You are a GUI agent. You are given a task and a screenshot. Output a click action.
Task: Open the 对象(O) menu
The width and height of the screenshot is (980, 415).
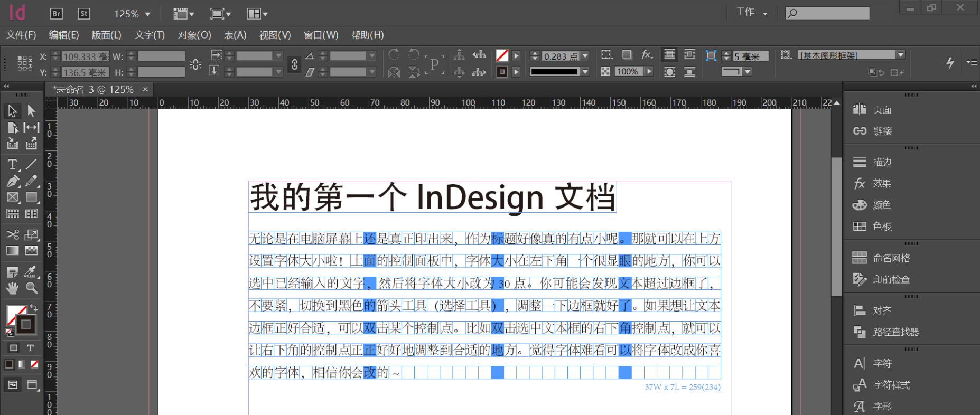coord(194,35)
